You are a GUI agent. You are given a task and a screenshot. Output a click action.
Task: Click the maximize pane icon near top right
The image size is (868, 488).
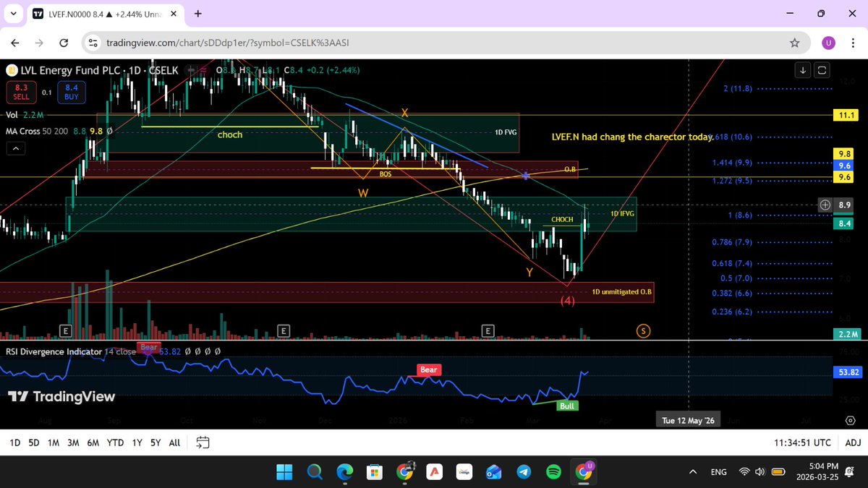[x=822, y=70]
